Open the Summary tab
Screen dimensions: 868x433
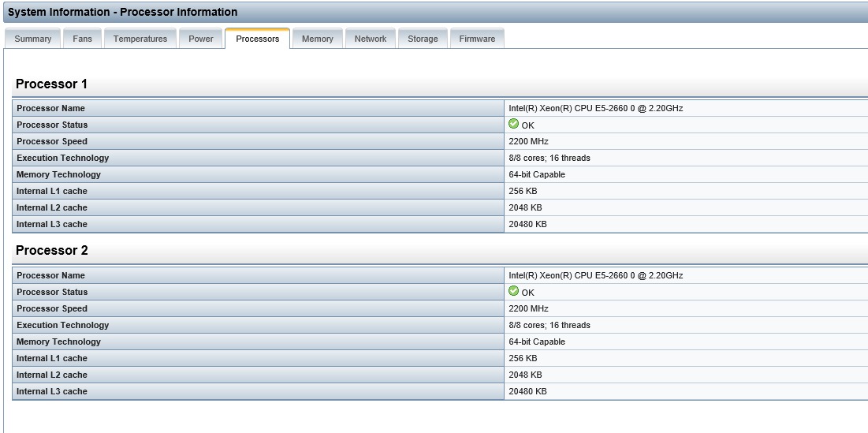coord(33,39)
